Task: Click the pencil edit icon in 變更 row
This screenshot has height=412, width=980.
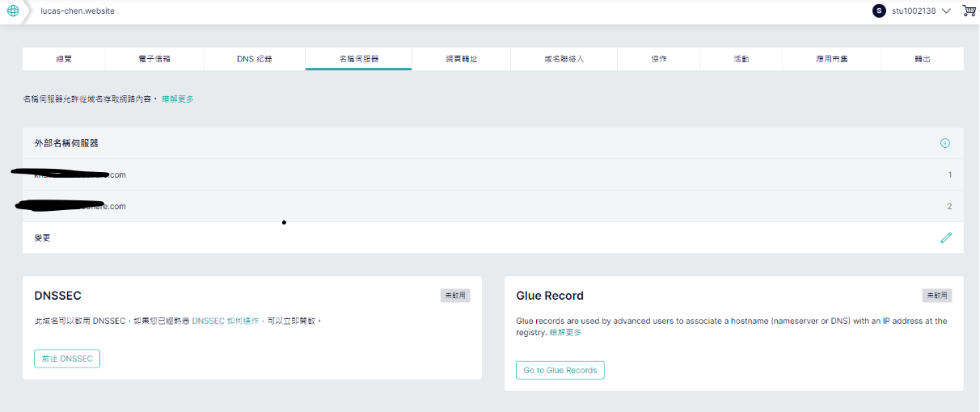Action: (x=946, y=238)
